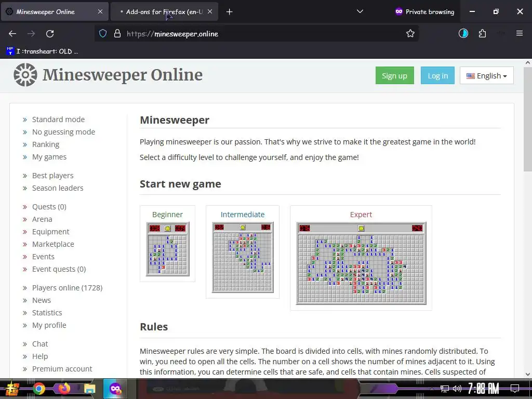Open No guessing mode in the sidebar
The image size is (532, 399).
(63, 132)
